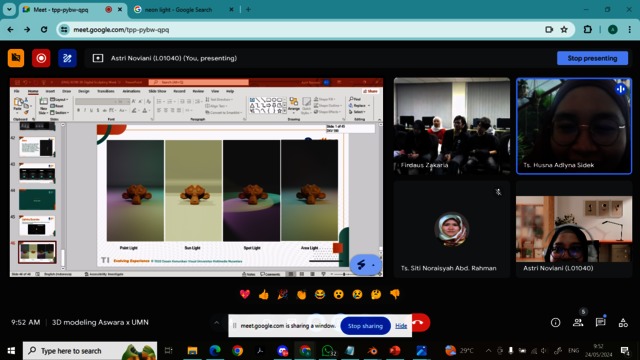
Task: Click the red recording indicator button
Action: tap(41, 58)
